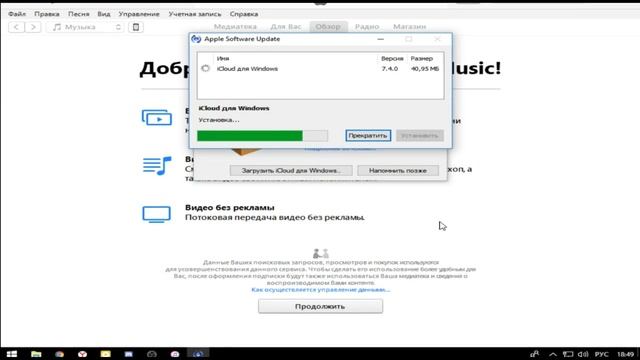The width and height of the screenshot is (640, 360).
Task: Open the data management link Как осуществляется управление
Action: (x=320, y=289)
